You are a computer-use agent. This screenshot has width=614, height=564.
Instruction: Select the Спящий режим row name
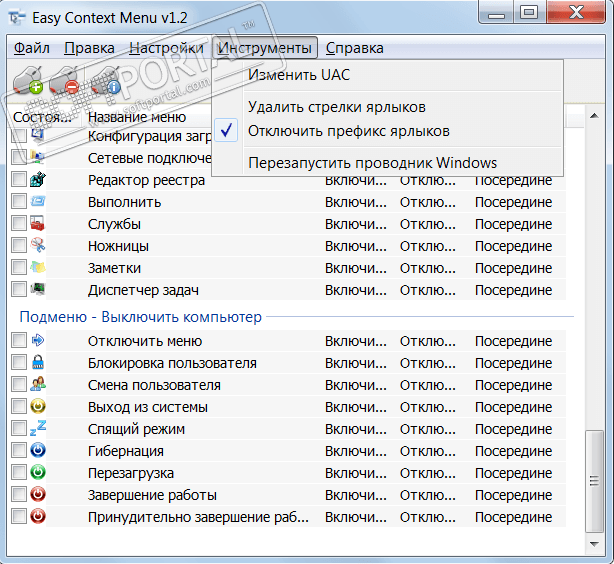[x=136, y=429]
